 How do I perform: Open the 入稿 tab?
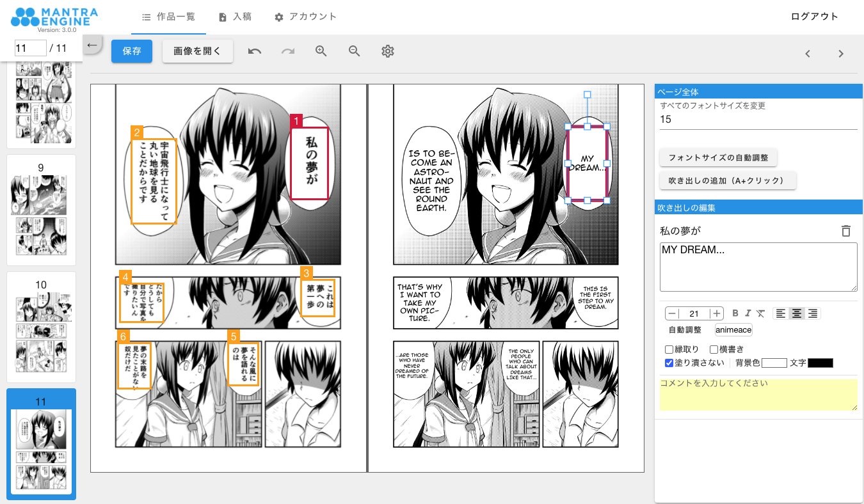[x=235, y=17]
